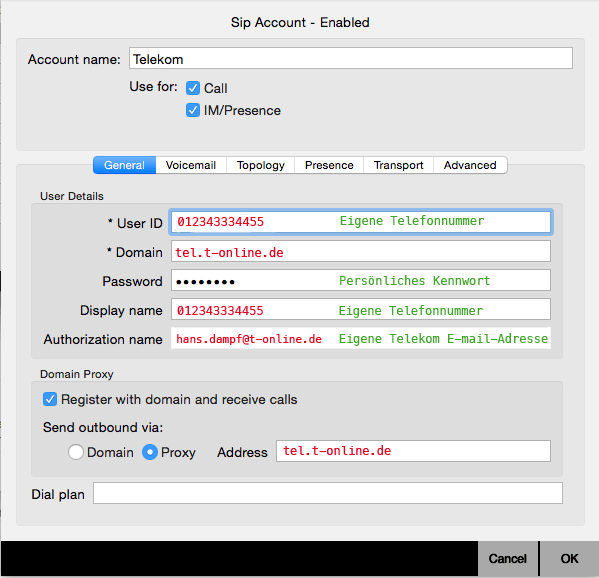Click the Account name field containing Telekom
This screenshot has width=599, height=578.
351,58
